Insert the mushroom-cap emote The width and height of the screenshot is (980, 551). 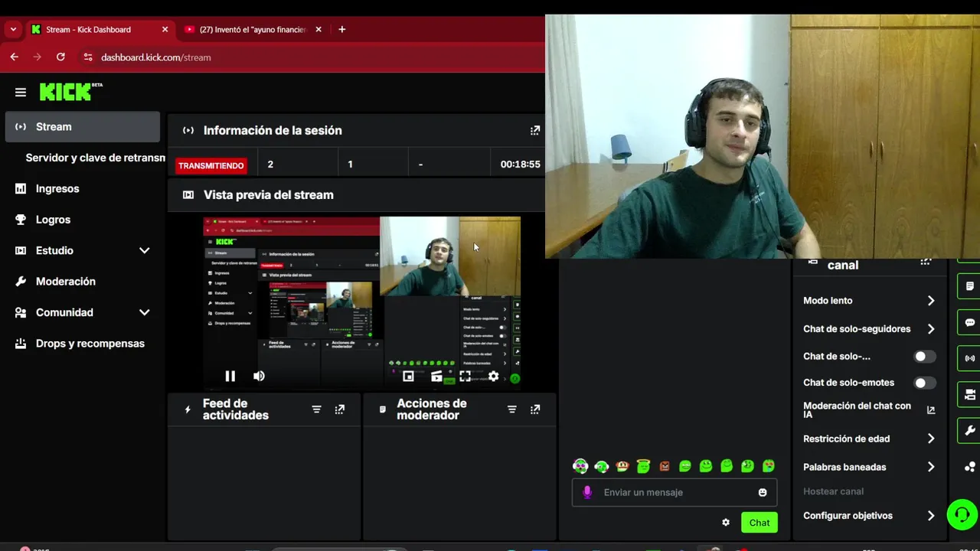click(622, 466)
